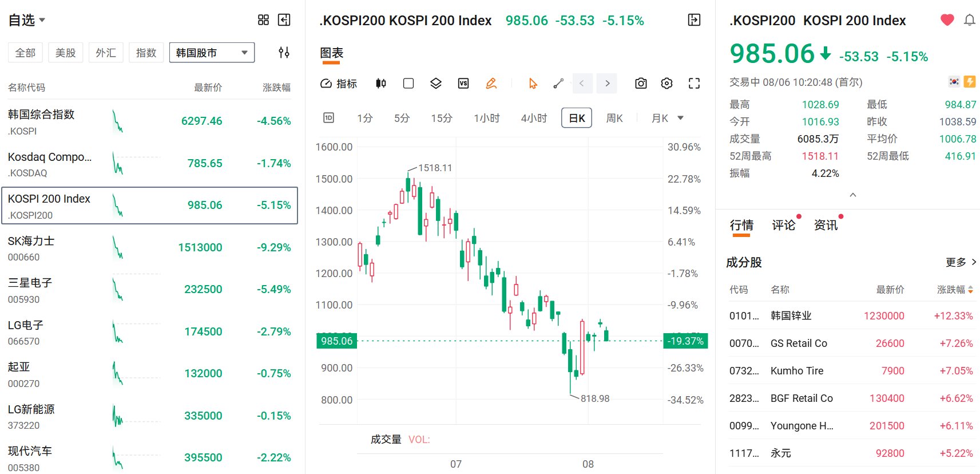Open the 韩国股市 market dropdown
The width and height of the screenshot is (980, 474).
[x=212, y=53]
